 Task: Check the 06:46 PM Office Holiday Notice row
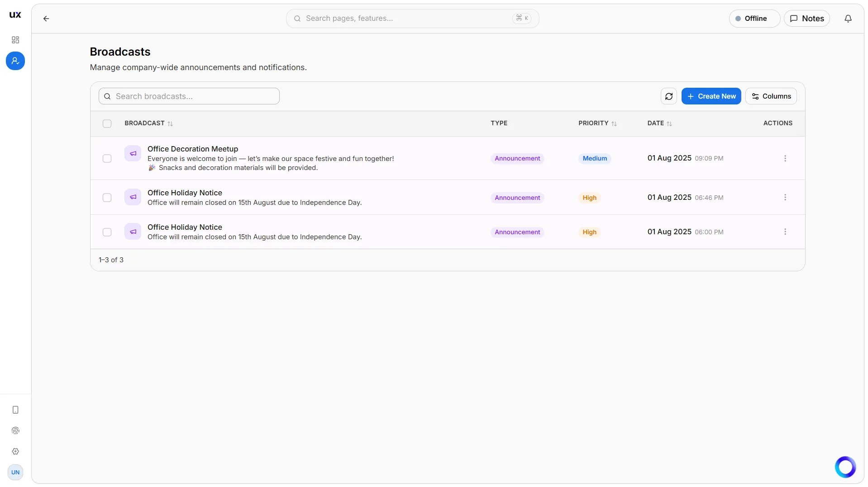click(107, 198)
